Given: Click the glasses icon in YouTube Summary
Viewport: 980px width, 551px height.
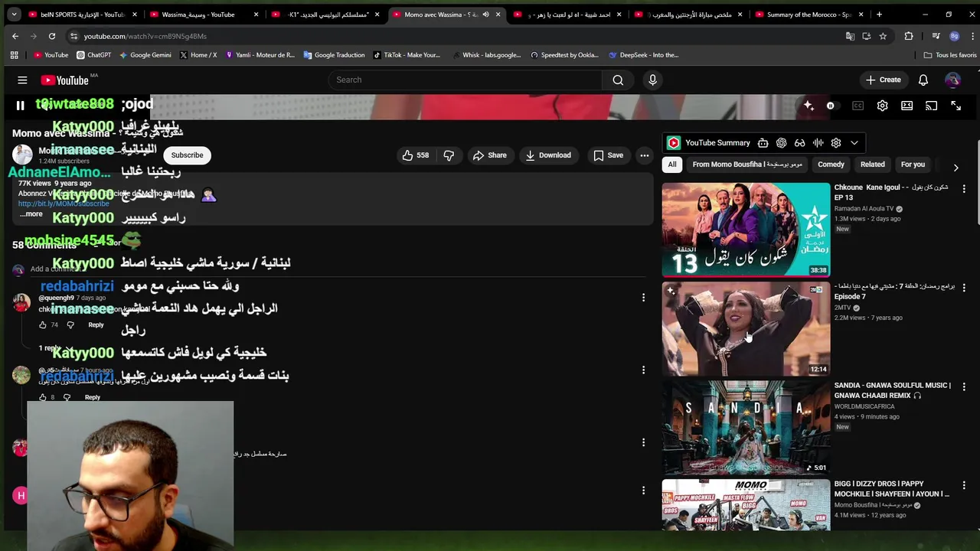Looking at the screenshot, I should pyautogui.click(x=800, y=143).
